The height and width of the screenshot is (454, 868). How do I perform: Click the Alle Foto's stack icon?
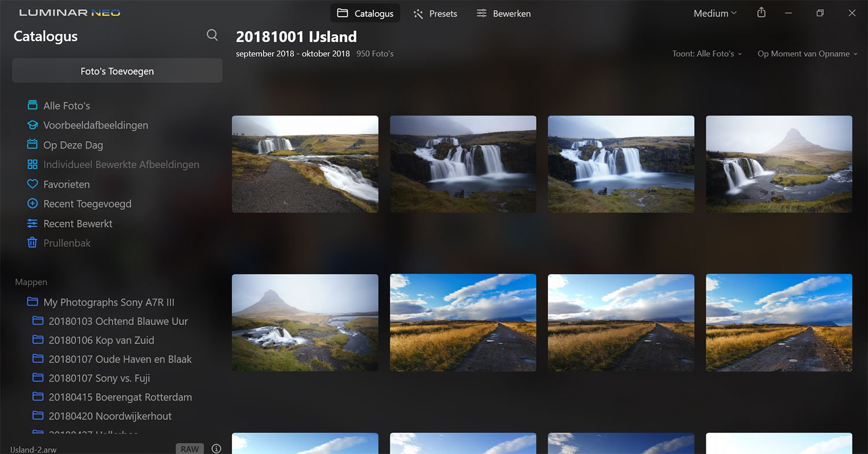click(32, 105)
